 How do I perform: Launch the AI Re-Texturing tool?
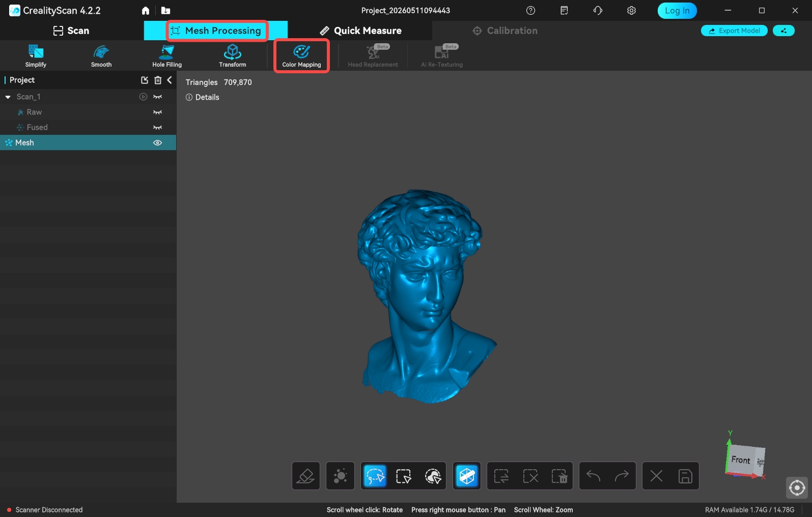click(x=442, y=56)
